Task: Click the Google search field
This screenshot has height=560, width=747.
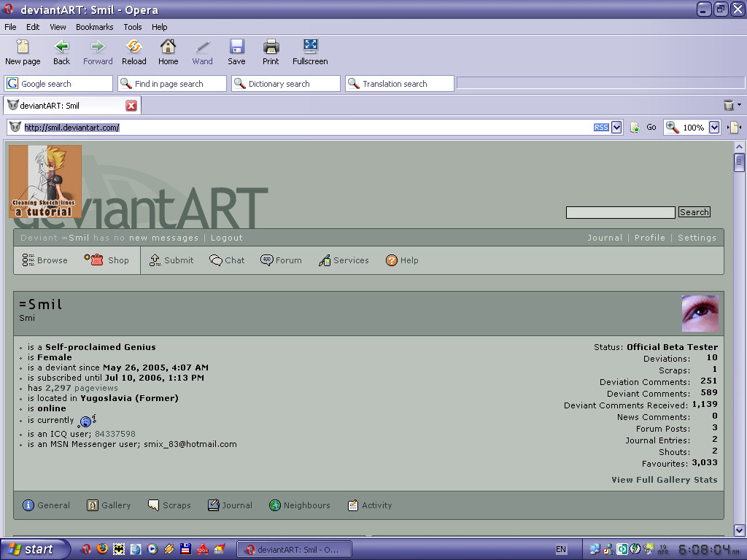Action: 58,84
